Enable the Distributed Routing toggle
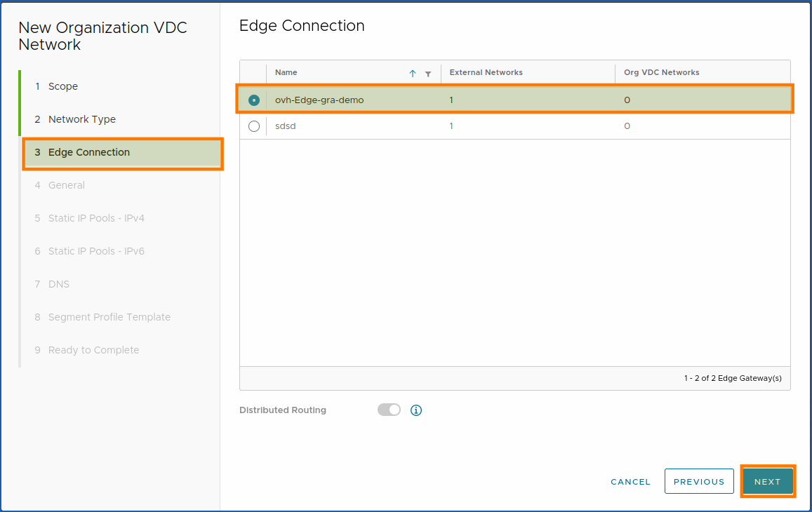Image resolution: width=812 pixels, height=512 pixels. (x=389, y=410)
